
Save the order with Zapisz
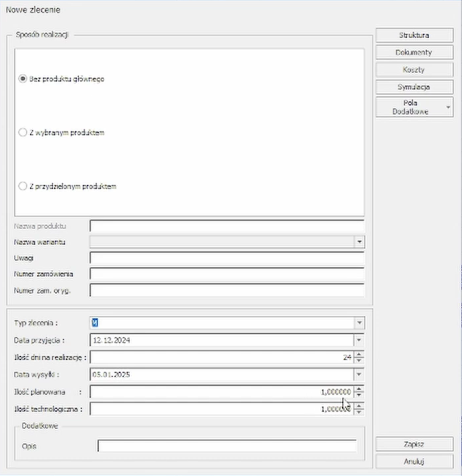pyautogui.click(x=414, y=444)
